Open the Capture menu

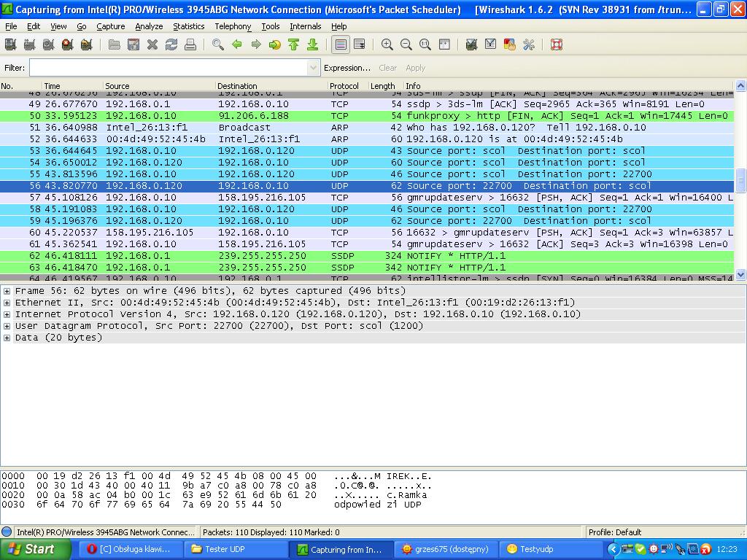point(111,27)
